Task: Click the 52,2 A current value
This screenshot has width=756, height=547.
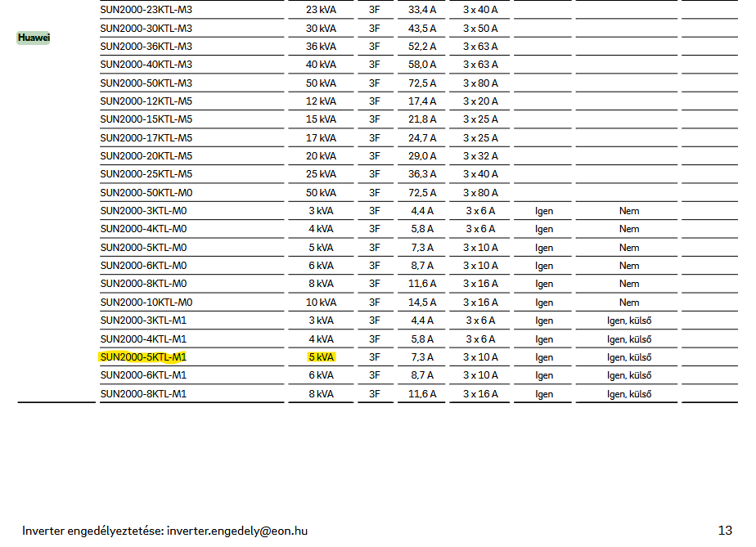Action: 422,47
